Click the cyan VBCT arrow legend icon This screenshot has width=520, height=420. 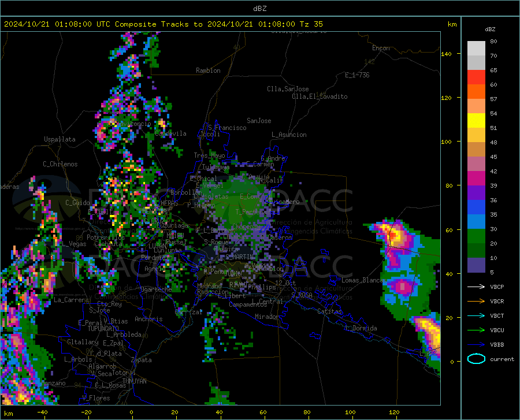pyautogui.click(x=476, y=315)
